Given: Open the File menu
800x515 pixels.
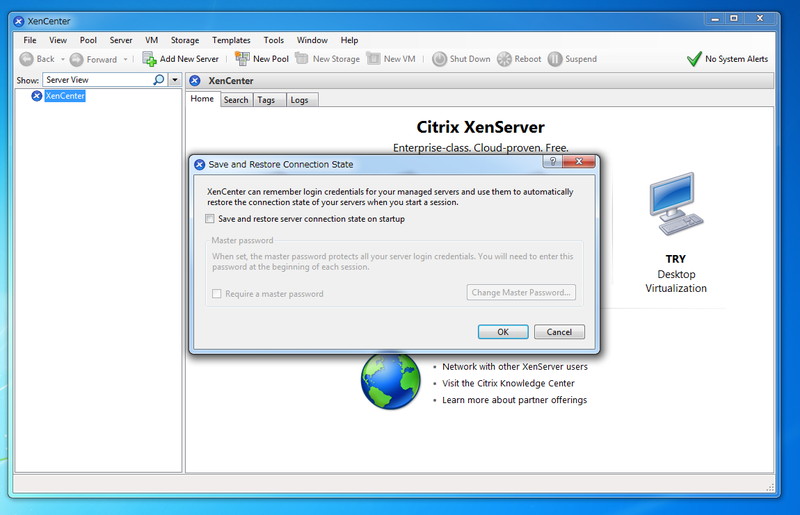Looking at the screenshot, I should point(30,40).
